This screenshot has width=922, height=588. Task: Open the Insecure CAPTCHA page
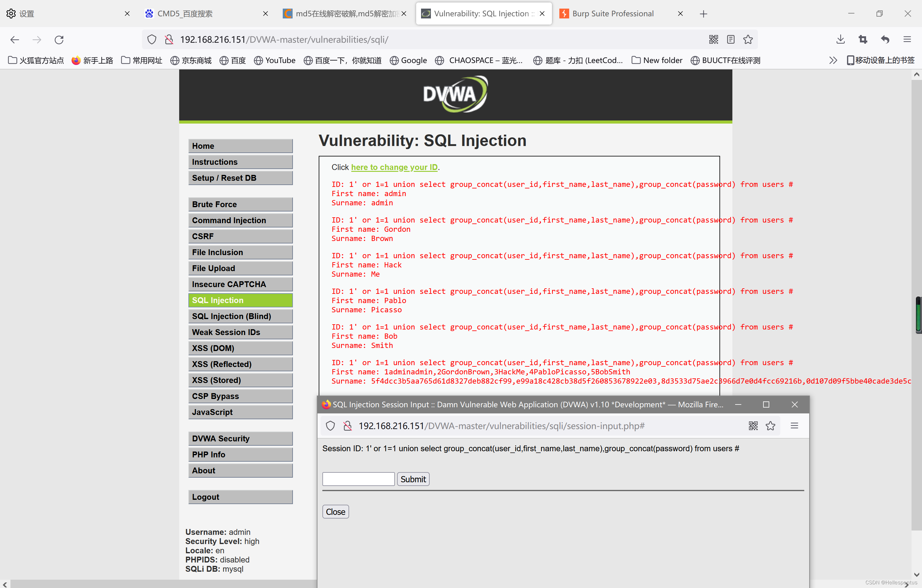240,284
